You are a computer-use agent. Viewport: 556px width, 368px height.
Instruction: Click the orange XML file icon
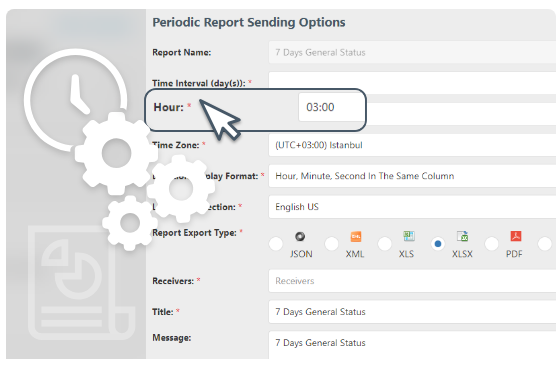[356, 236]
